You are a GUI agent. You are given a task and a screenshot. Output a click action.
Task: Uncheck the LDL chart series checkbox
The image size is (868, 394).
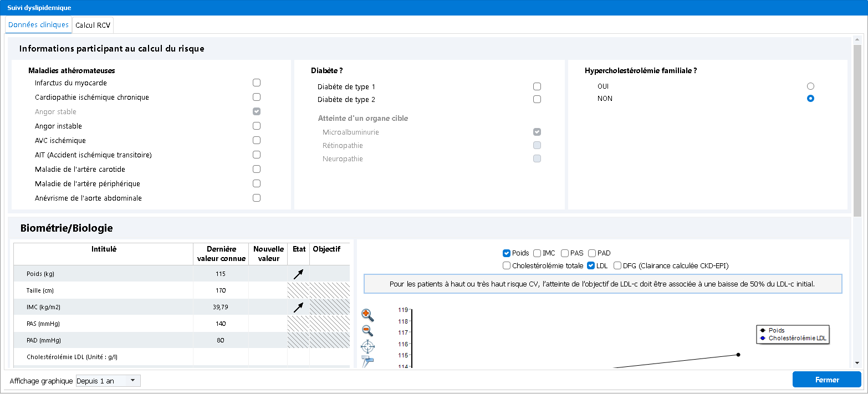point(591,265)
